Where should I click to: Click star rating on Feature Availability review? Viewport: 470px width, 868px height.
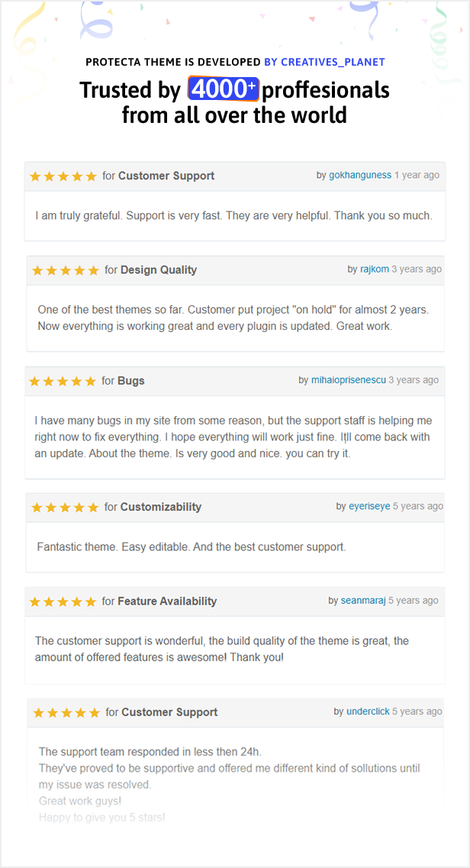click(63, 602)
